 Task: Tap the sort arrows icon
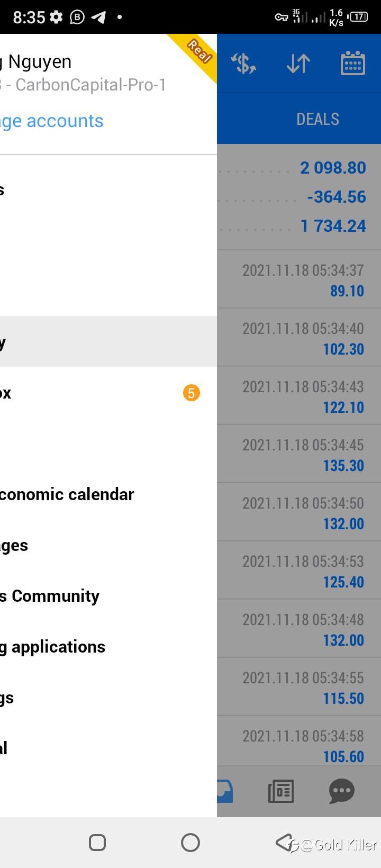(x=298, y=64)
